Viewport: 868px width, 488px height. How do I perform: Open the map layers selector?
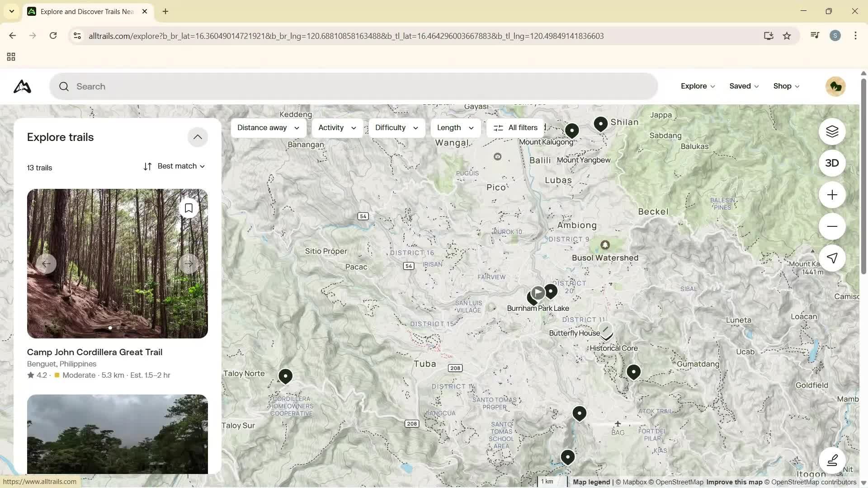coord(832,131)
